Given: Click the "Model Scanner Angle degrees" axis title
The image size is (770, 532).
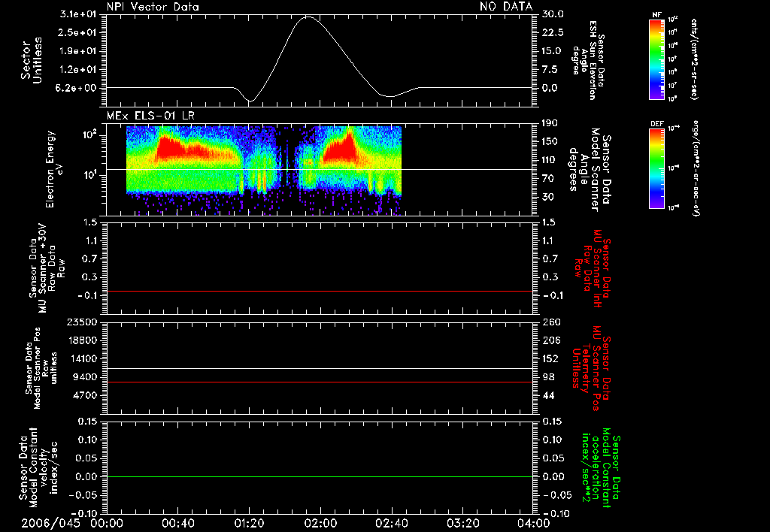Looking at the screenshot, I should [590, 170].
